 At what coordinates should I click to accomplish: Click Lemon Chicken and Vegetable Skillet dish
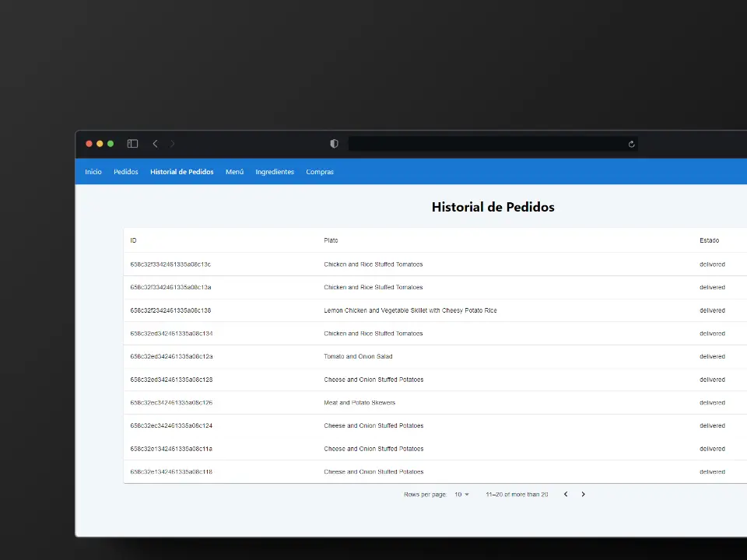click(410, 310)
